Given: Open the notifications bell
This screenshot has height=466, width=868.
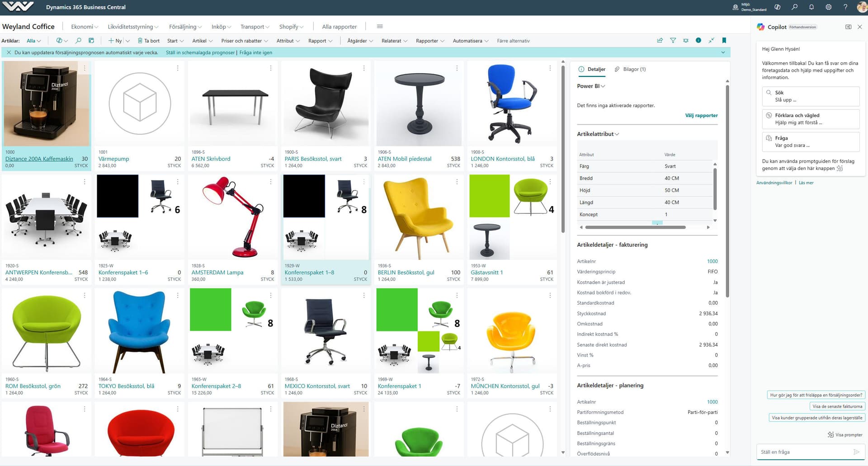Looking at the screenshot, I should click(x=811, y=7).
